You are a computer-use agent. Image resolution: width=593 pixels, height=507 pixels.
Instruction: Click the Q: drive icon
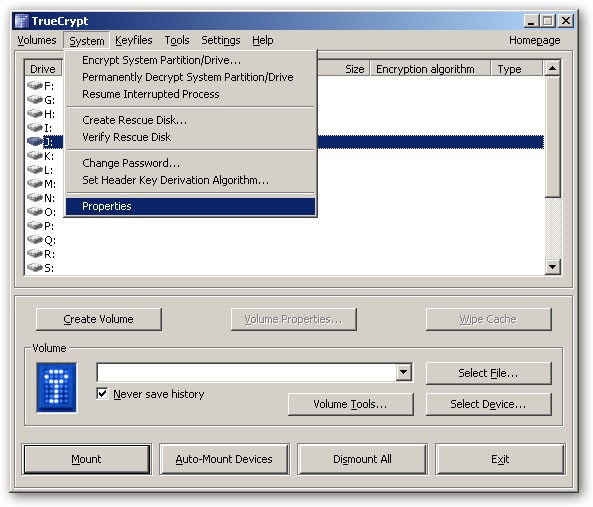pyautogui.click(x=34, y=240)
